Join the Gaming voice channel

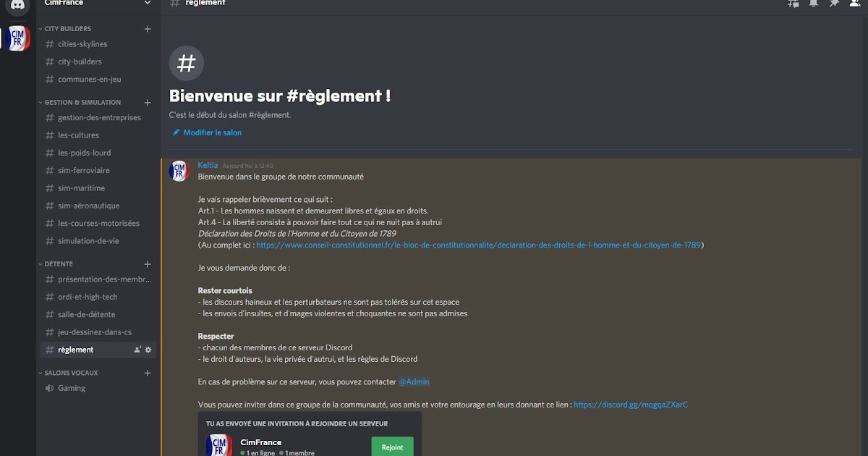[72, 388]
